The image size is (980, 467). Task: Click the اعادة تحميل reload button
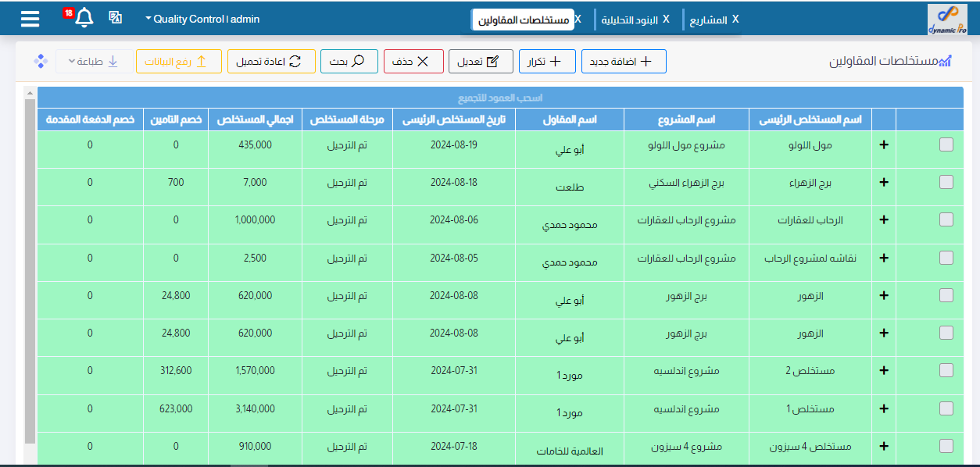[x=271, y=61]
